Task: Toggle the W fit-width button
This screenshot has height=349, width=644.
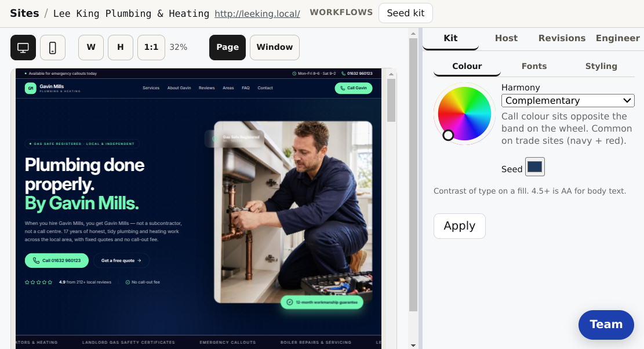Action: click(91, 48)
